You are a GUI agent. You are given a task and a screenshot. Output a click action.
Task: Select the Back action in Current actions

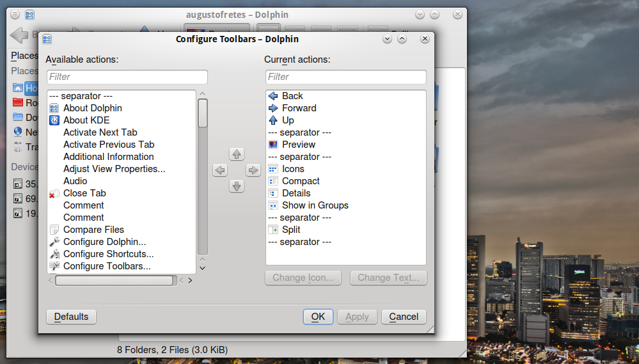(x=345, y=96)
